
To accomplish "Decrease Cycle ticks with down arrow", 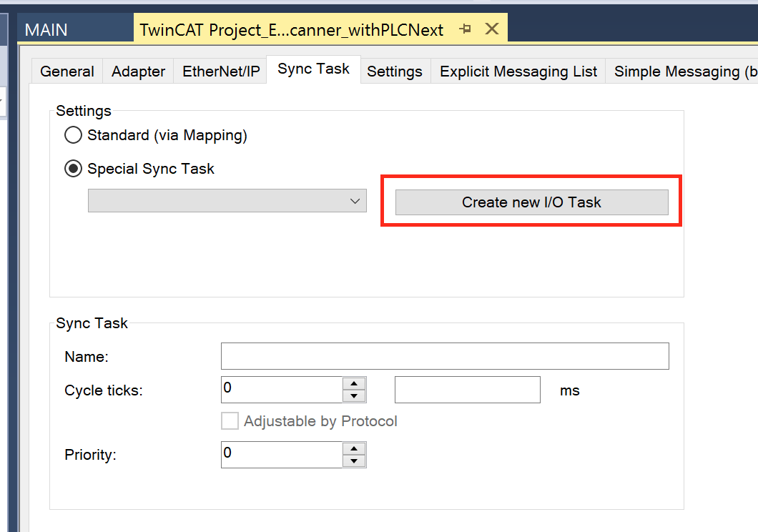I will tap(354, 396).
